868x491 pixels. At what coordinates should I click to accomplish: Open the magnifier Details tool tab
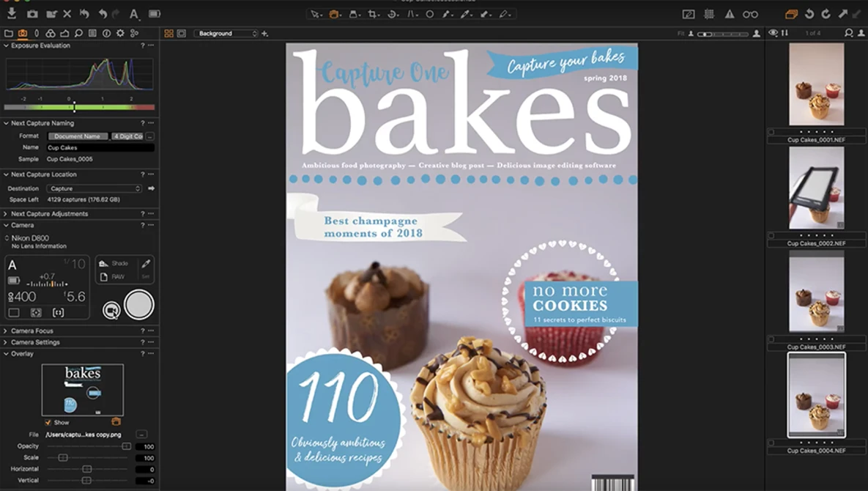[78, 34]
